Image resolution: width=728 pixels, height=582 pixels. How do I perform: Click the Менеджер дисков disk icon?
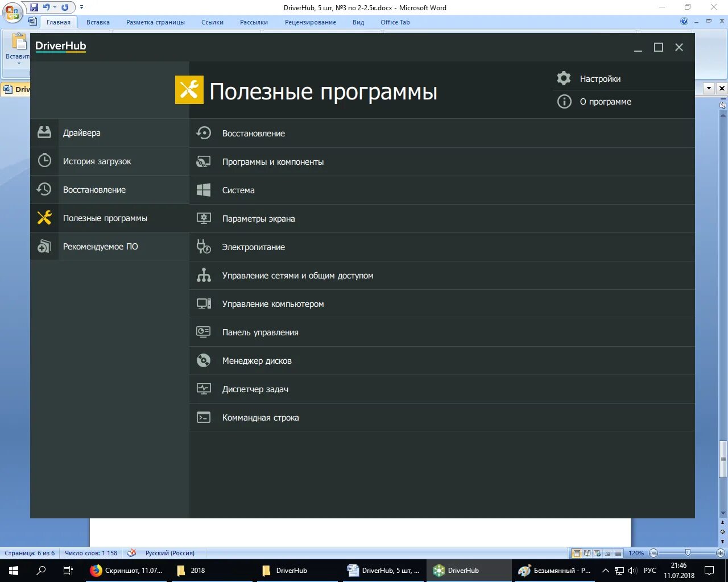coord(204,360)
